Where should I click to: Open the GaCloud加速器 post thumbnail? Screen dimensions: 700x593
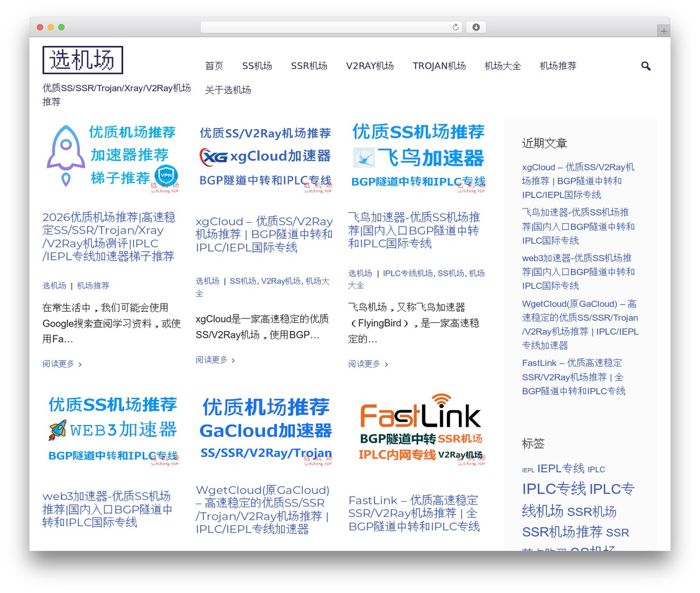click(265, 431)
